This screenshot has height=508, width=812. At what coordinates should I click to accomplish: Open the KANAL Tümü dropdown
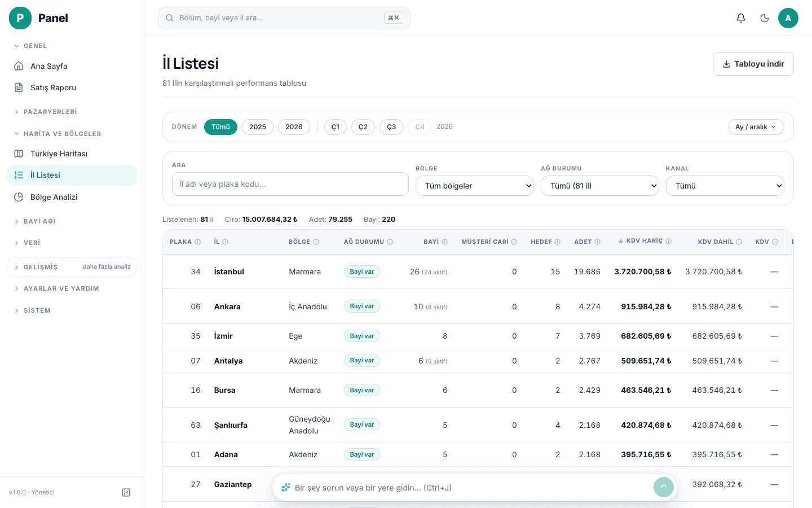(725, 186)
